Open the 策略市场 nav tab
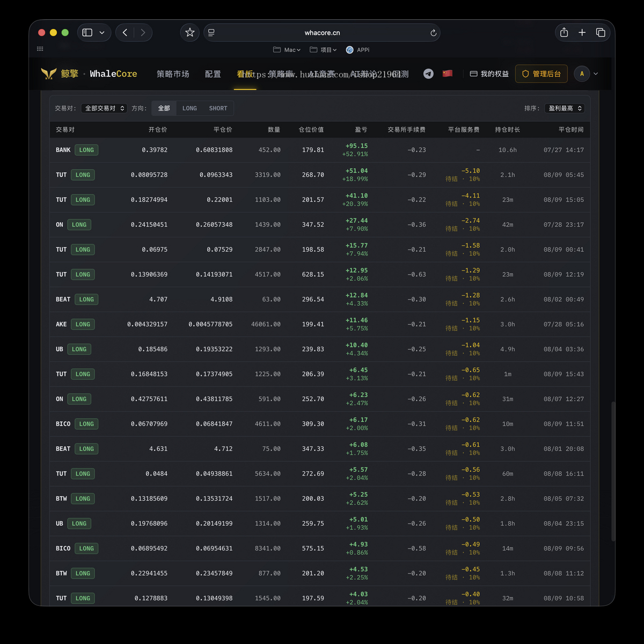 pos(173,74)
